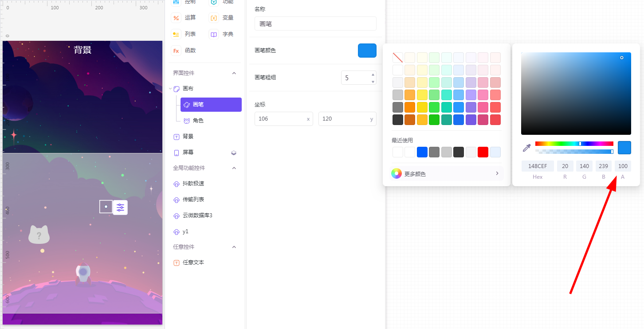Select the rocket sprite on the stage

click(83, 274)
